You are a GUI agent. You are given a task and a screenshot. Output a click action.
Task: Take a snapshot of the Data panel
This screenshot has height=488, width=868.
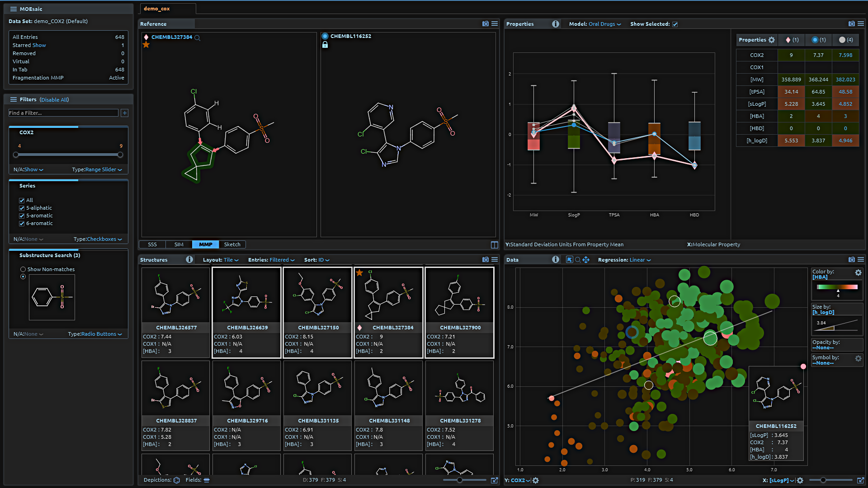tap(852, 259)
